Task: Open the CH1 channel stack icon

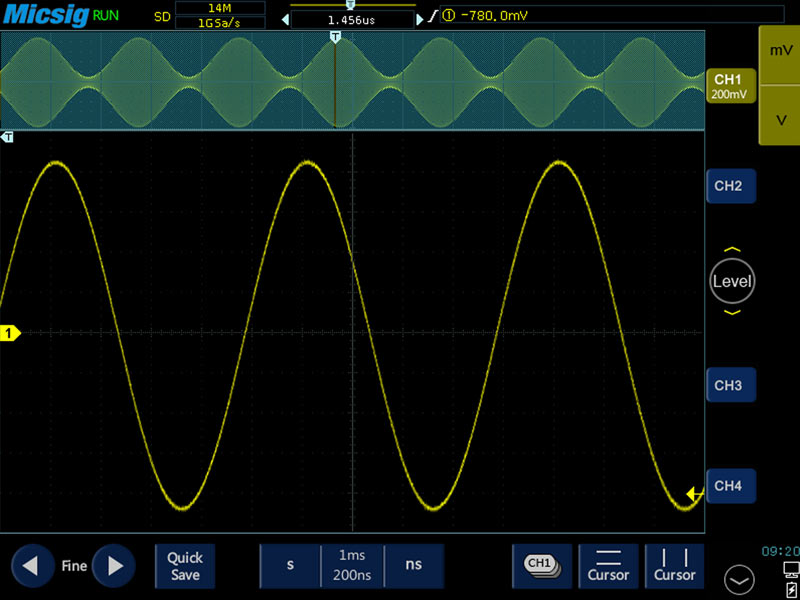Action: (x=541, y=566)
